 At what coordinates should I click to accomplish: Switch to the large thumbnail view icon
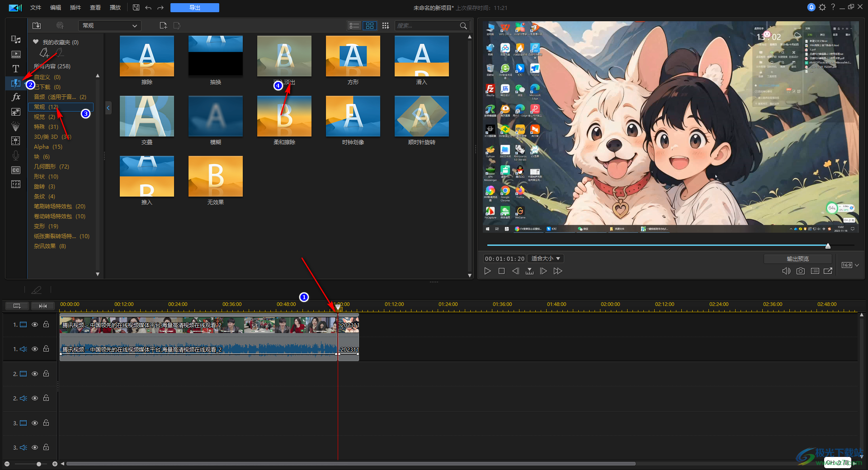[370, 26]
